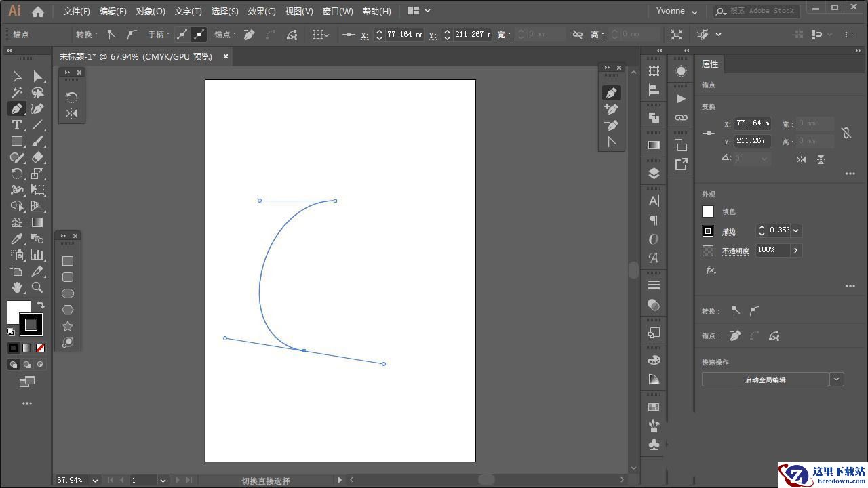The height and width of the screenshot is (488, 868).
Task: Open the artboard navigation dropdown
Action: [163, 480]
